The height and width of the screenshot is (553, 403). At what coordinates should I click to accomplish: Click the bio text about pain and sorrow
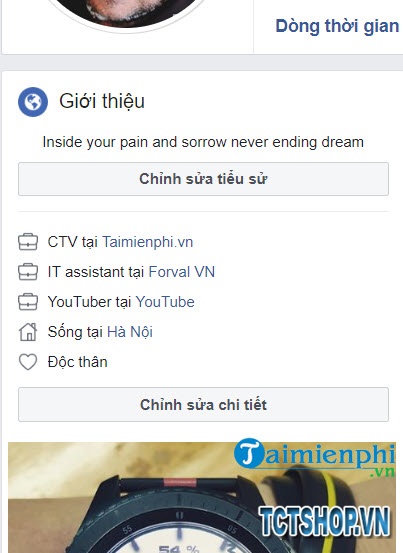(203, 142)
